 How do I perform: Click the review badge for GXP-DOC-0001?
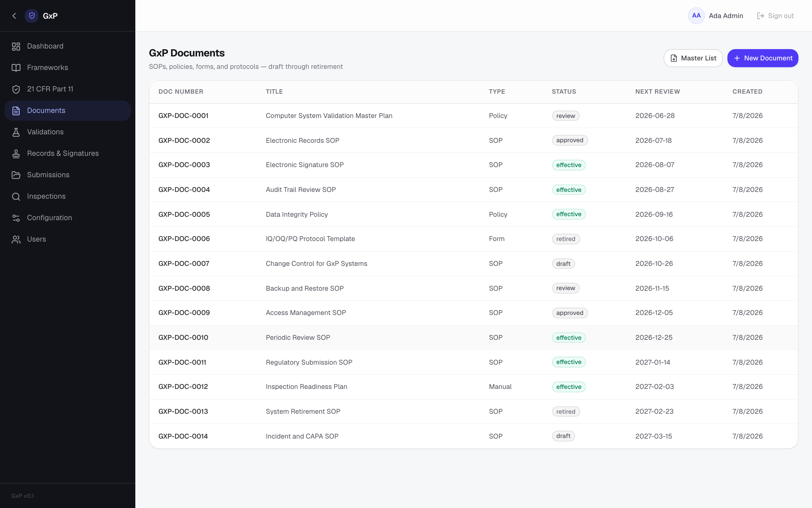[x=566, y=116]
